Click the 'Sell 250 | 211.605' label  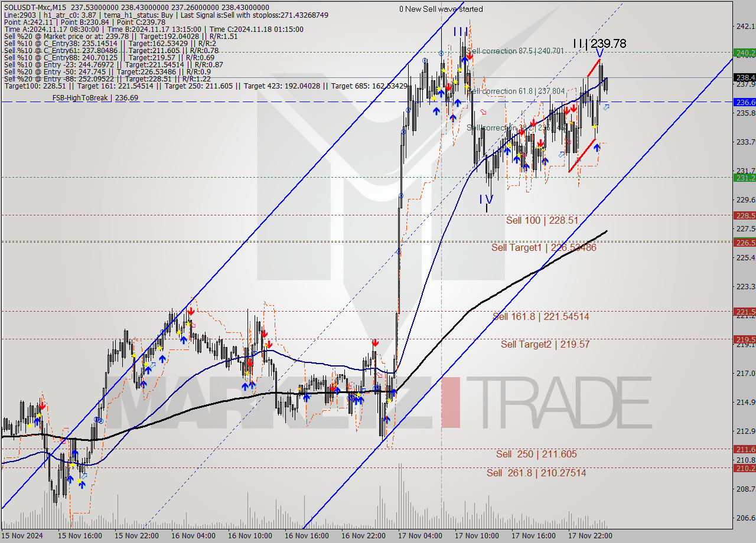point(536,454)
